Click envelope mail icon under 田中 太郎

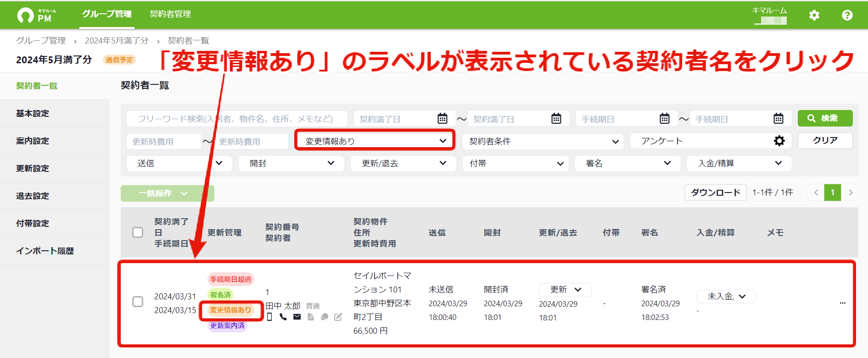pyautogui.click(x=297, y=317)
